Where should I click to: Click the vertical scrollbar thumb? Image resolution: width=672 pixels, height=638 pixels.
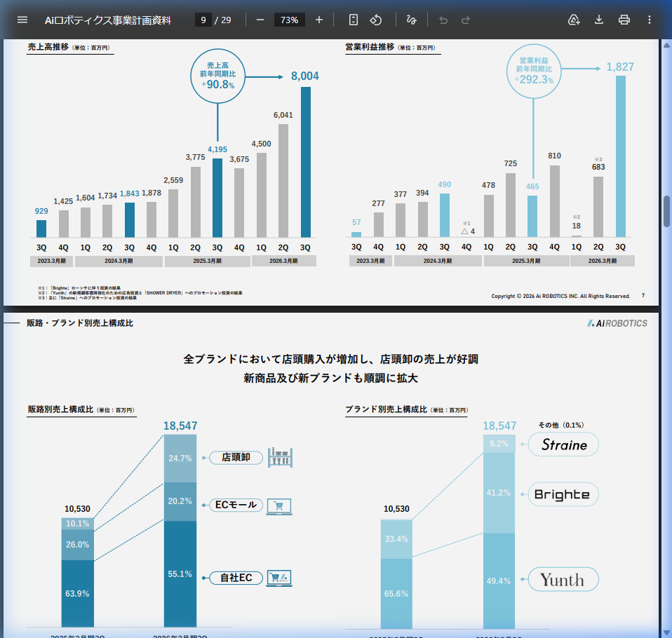(666, 210)
